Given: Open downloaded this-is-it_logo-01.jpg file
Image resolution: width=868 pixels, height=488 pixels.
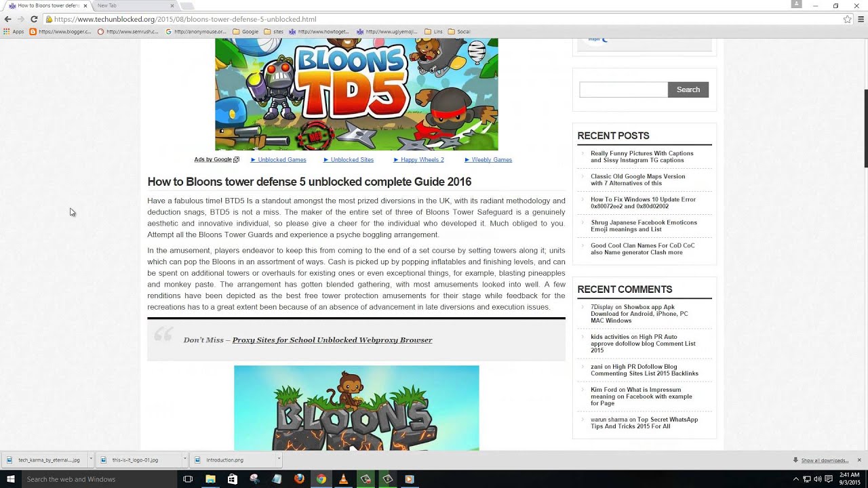Looking at the screenshot, I should 138,460.
